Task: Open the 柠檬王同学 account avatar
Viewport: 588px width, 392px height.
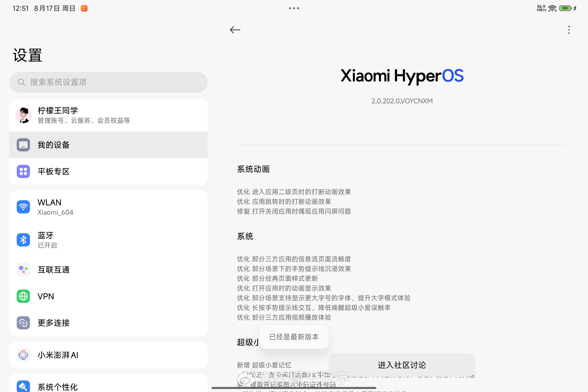Action: 23,115
